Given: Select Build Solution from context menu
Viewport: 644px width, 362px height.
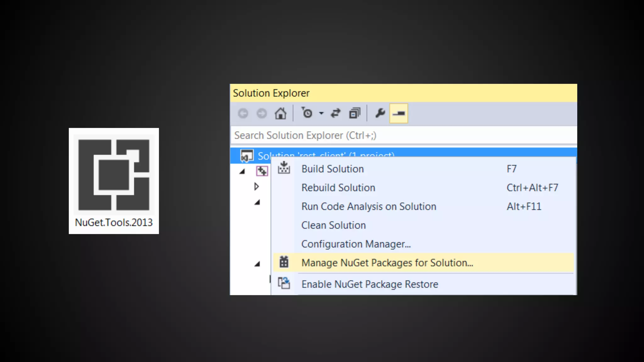Looking at the screenshot, I should [332, 169].
